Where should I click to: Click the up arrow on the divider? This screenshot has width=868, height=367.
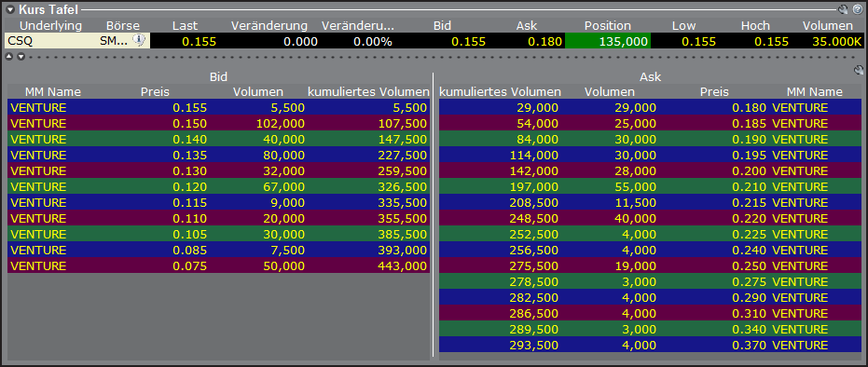pyautogui.click(x=9, y=57)
